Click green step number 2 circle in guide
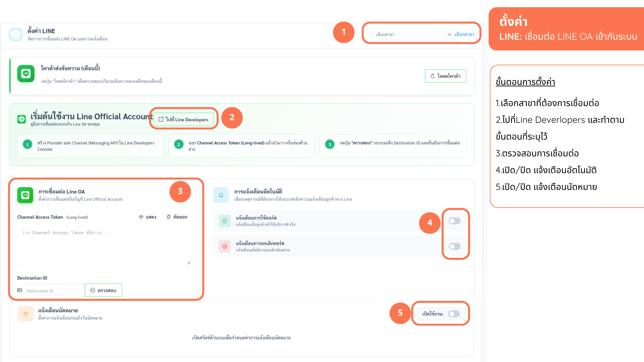This screenshot has height=362, width=644. (x=178, y=144)
